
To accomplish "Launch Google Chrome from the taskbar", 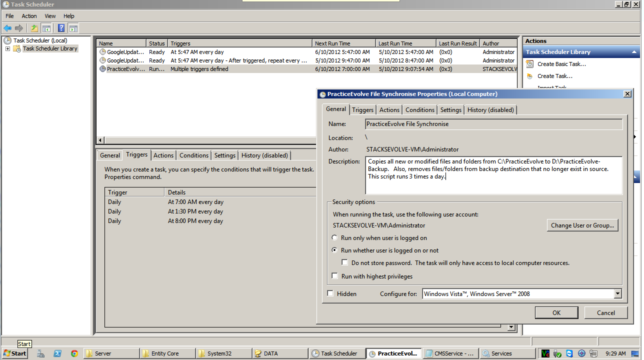I will (x=74, y=353).
